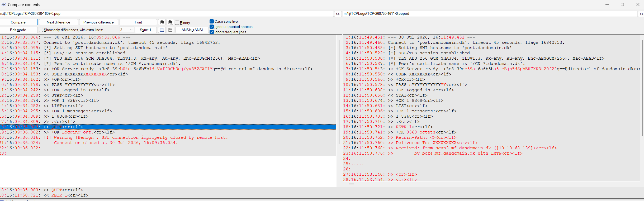
Task: Click the bottom 'RETR 1' diff detail line
Action: [x=322, y=195]
